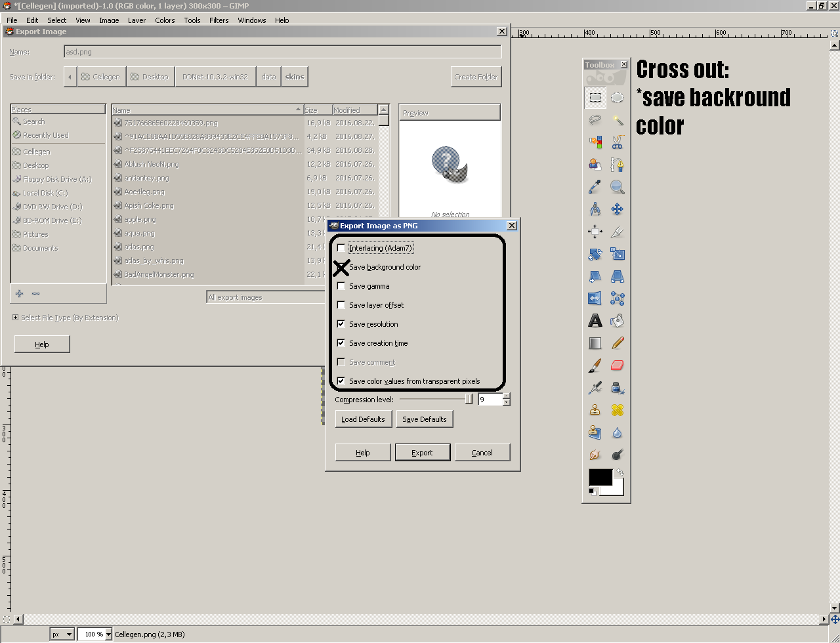Choose the Bucket Fill tool
The image size is (840, 643).
pyautogui.click(x=617, y=321)
